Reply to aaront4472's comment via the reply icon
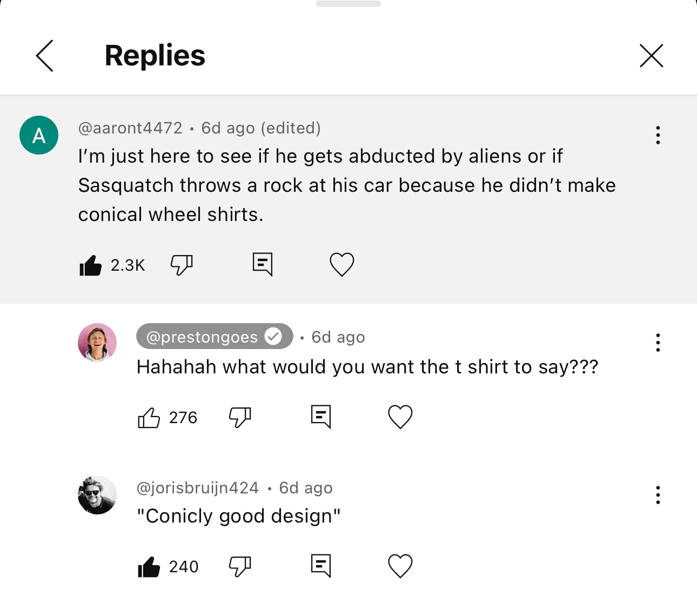The width and height of the screenshot is (697, 616). pyautogui.click(x=263, y=264)
